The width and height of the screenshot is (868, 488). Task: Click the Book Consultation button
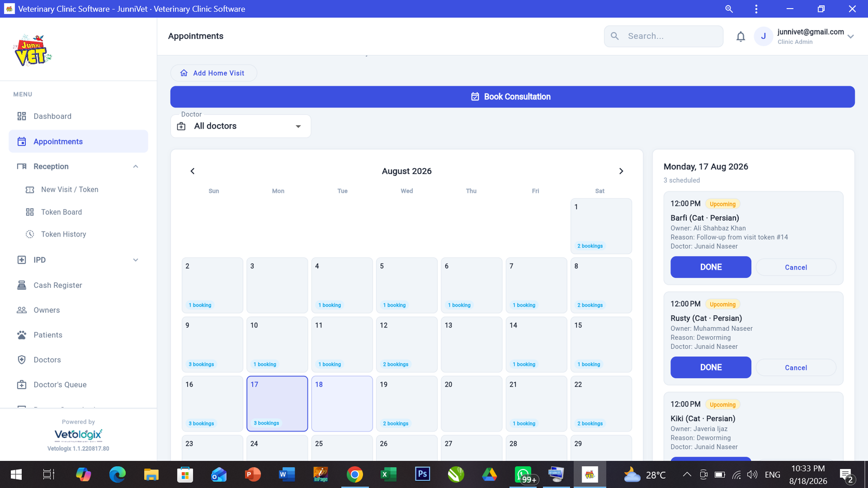512,97
